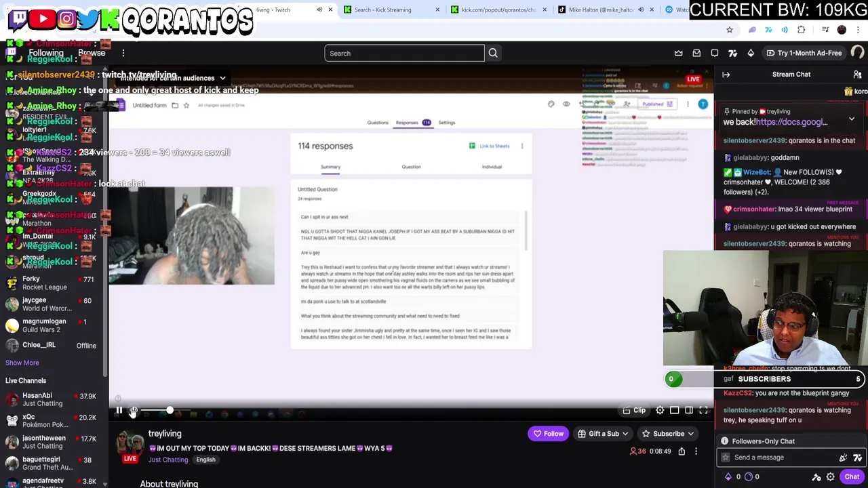Open chat moderation sword icon

click(816, 477)
